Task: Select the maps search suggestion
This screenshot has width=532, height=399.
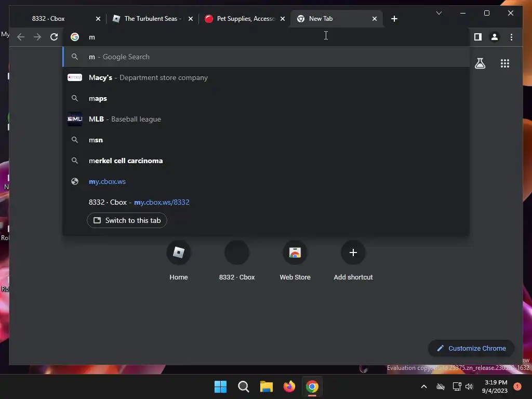Action: pyautogui.click(x=266, y=98)
